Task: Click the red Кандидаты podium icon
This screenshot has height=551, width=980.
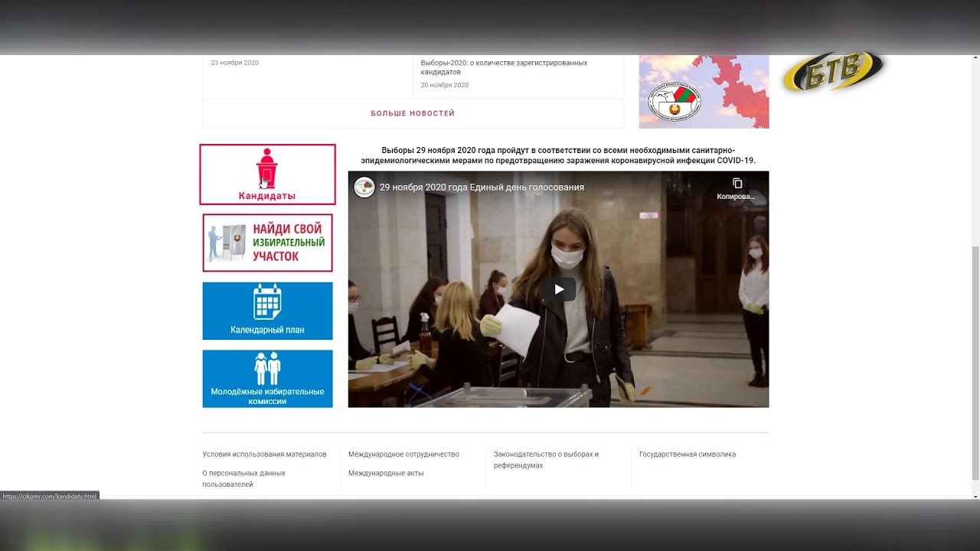Action: [x=266, y=168]
